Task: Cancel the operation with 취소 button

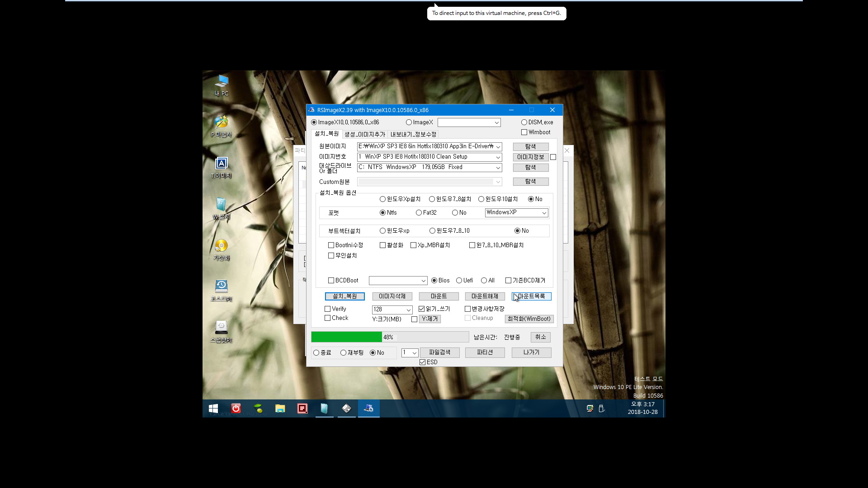Action: 541,337
